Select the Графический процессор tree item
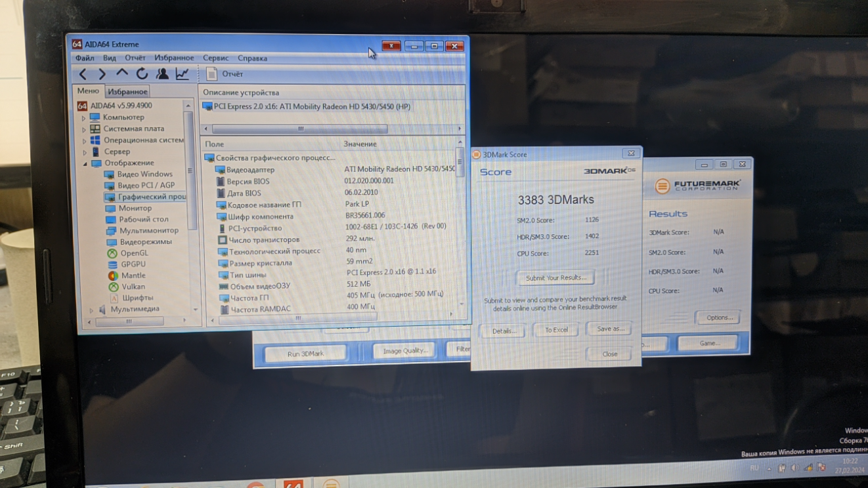 pos(151,196)
